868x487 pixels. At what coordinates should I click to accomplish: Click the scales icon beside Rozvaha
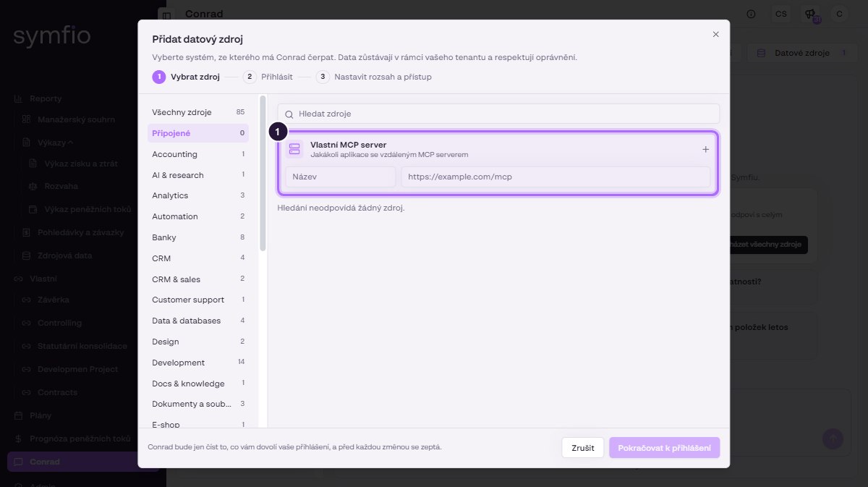pyautogui.click(x=33, y=186)
